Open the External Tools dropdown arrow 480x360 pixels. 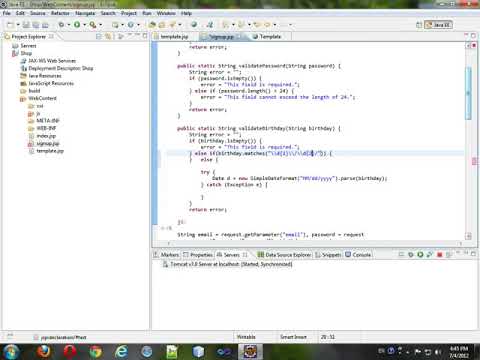point(100,25)
